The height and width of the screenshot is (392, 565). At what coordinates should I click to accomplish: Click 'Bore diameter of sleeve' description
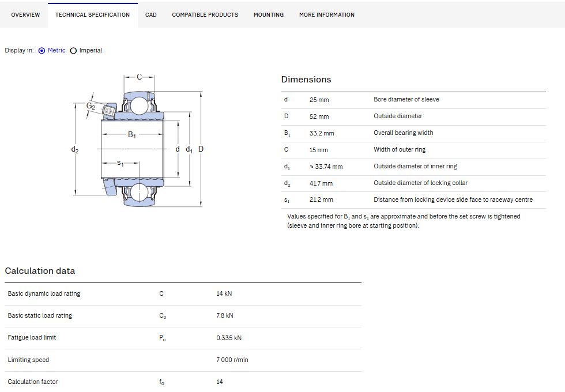(406, 99)
